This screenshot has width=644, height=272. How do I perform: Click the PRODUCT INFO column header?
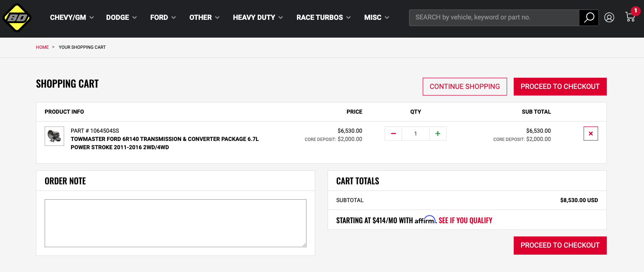(64, 112)
